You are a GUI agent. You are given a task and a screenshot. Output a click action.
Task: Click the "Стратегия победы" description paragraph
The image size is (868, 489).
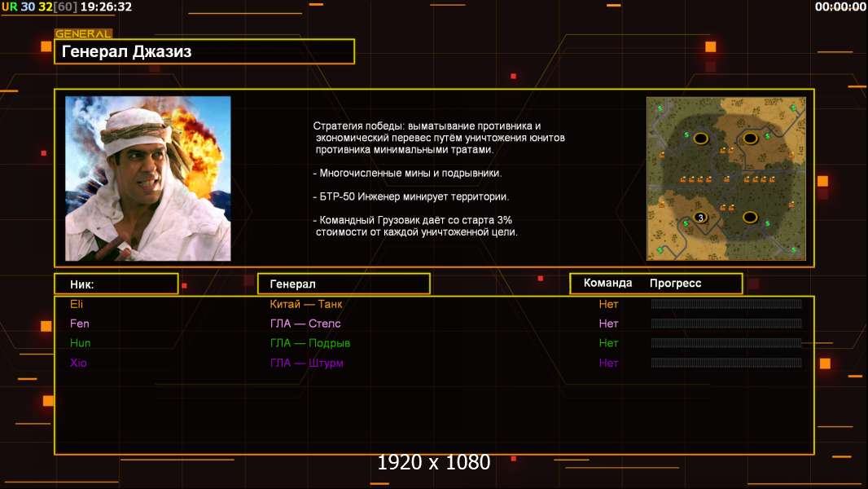[x=438, y=138]
